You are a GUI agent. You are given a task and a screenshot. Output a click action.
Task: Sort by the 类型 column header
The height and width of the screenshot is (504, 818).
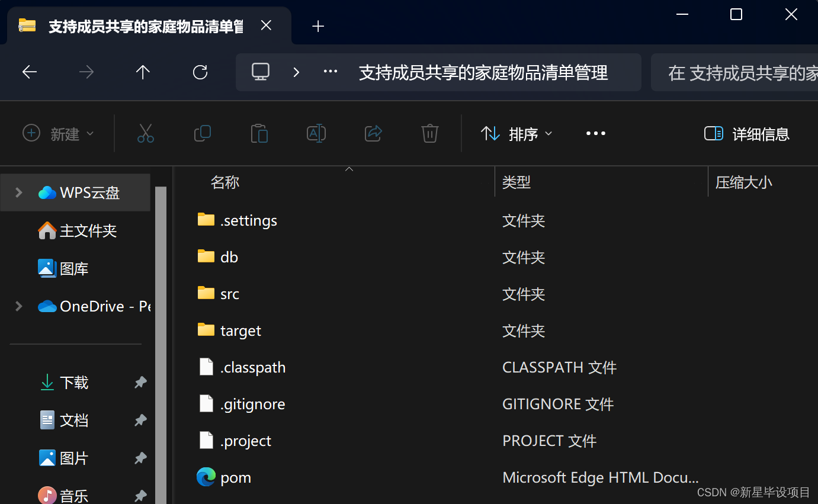click(x=517, y=182)
